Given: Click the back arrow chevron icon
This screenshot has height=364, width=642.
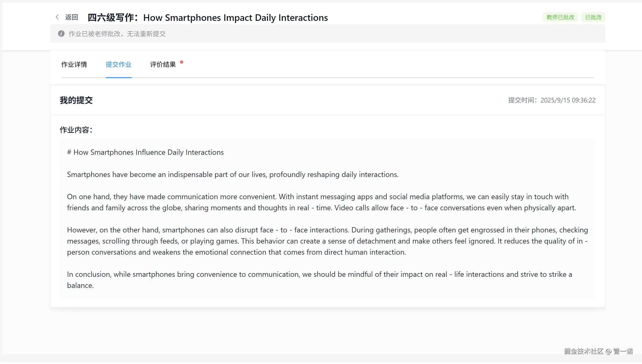Looking at the screenshot, I should point(57,17).
